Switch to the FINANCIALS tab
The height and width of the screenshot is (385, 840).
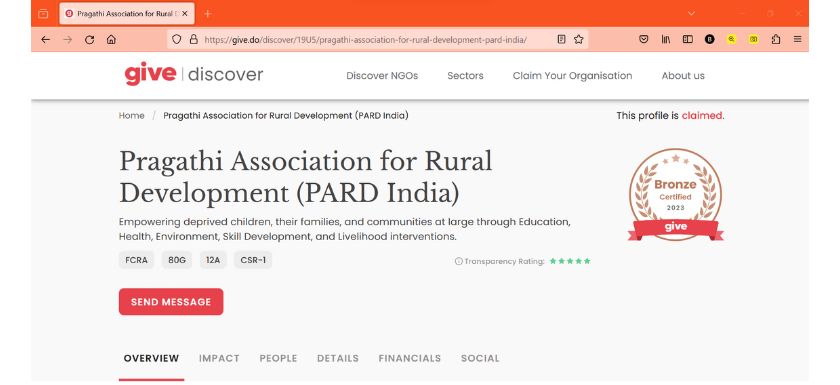pyautogui.click(x=410, y=358)
